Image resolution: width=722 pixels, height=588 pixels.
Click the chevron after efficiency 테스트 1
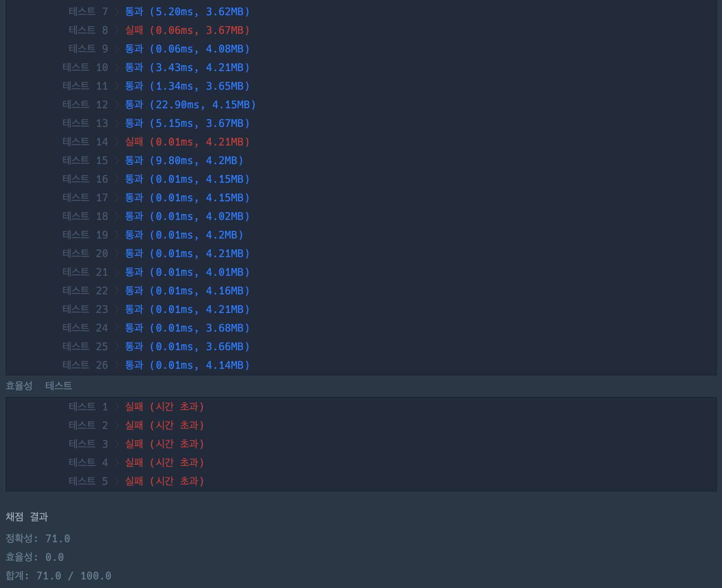click(117, 407)
